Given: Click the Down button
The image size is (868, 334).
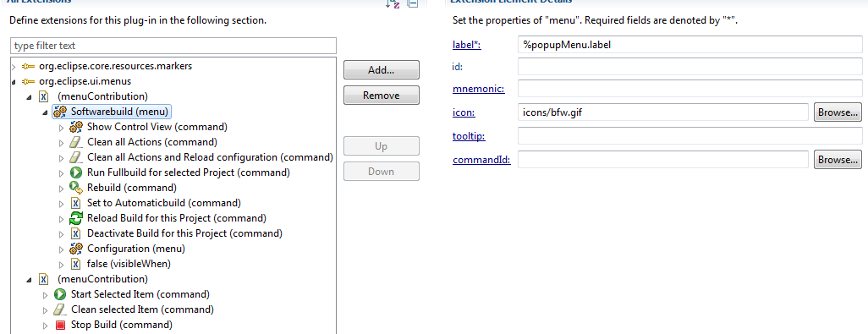Looking at the screenshot, I should click(x=382, y=172).
